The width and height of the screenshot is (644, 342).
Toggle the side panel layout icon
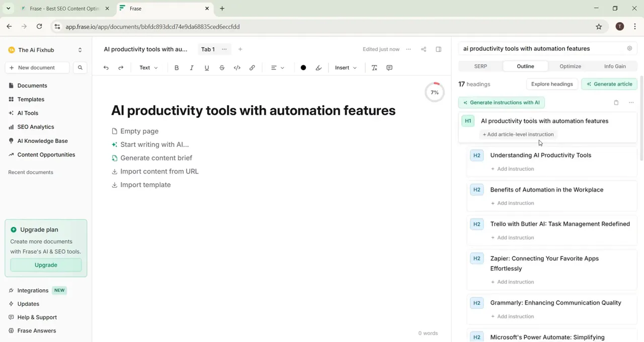439,49
